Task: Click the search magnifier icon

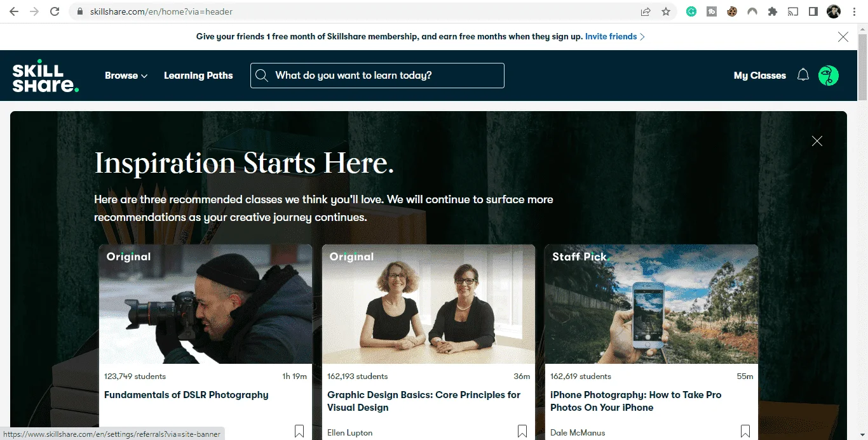Action: [x=261, y=76]
